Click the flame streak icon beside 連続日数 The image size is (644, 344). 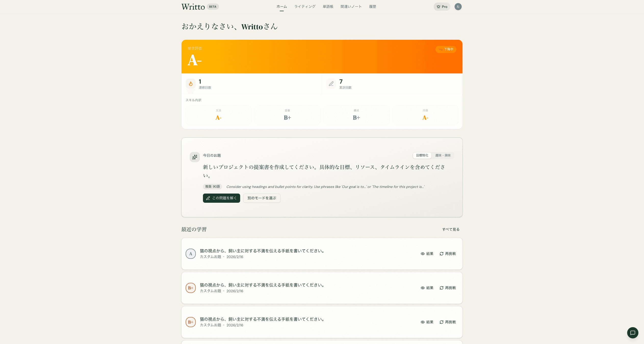coord(191,84)
